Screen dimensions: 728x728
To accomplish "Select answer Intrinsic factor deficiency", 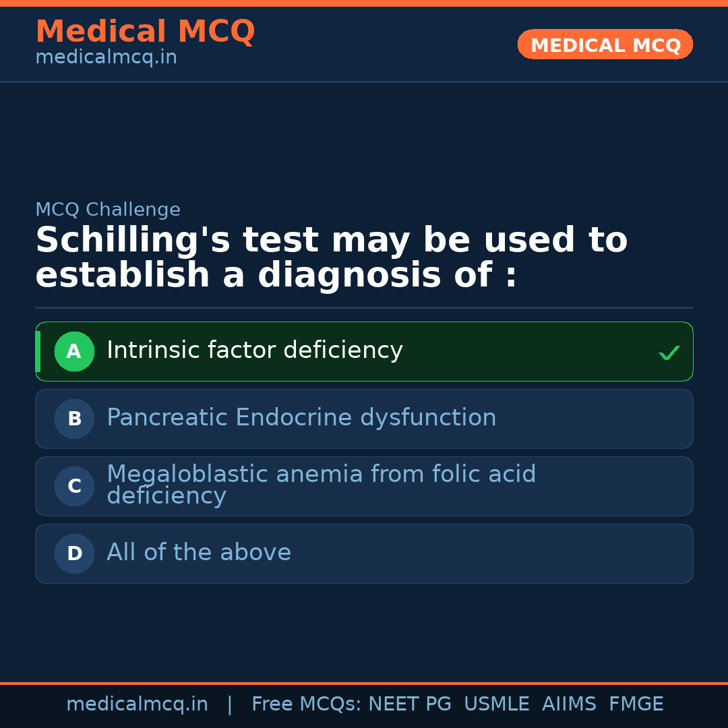I will 255,351.
